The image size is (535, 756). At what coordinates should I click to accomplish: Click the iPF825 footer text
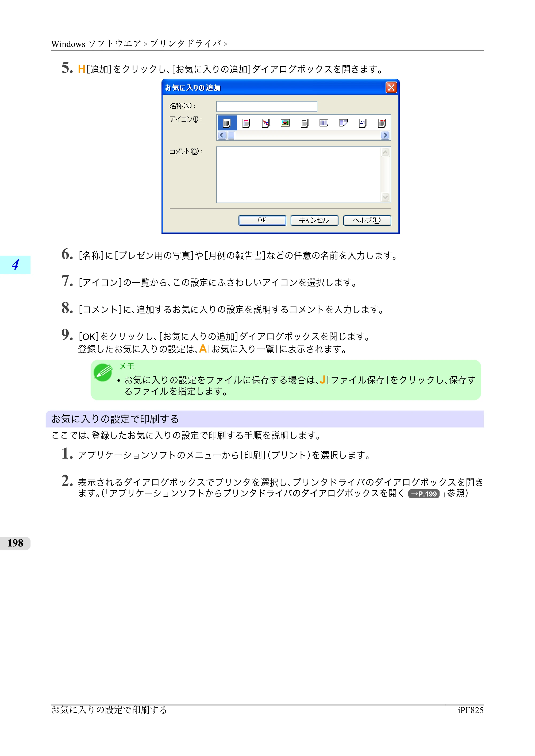pyautogui.click(x=471, y=710)
